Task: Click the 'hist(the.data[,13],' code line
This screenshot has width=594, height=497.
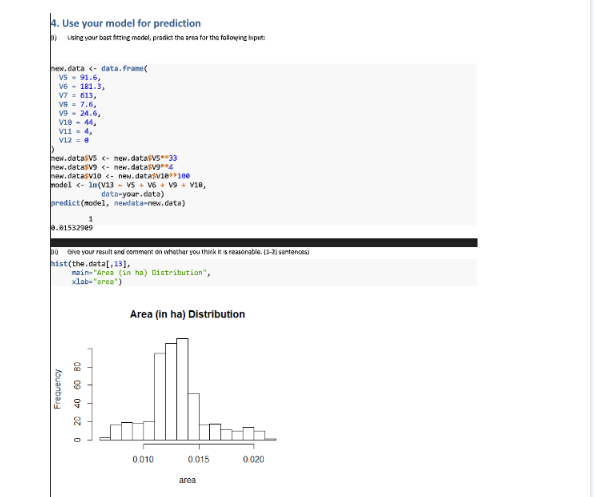Action: [91, 264]
